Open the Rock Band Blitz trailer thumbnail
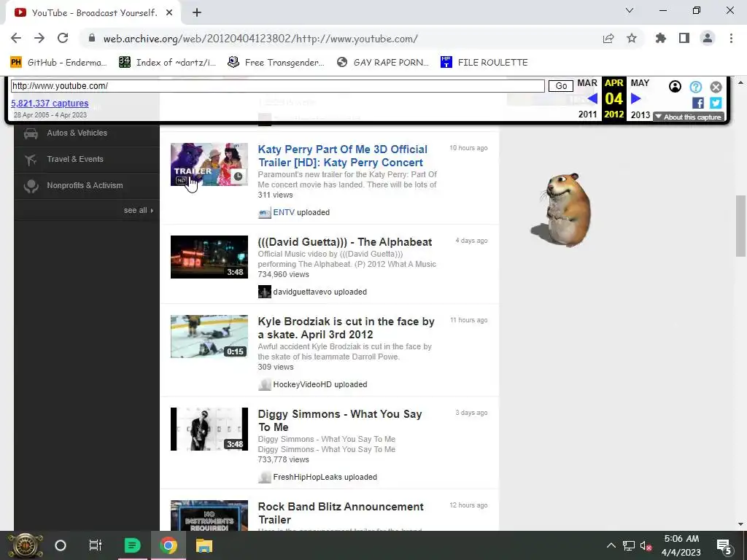 (209, 516)
